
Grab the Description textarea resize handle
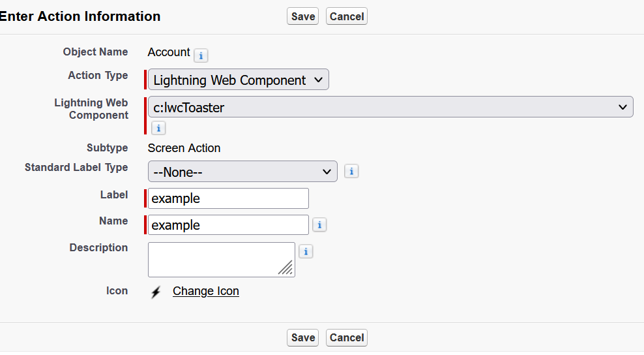[x=286, y=268]
